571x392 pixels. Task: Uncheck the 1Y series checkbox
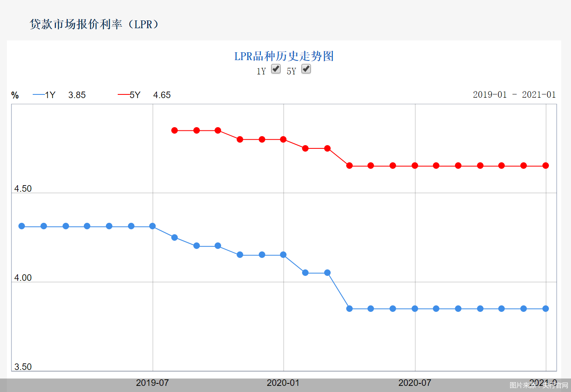click(276, 69)
